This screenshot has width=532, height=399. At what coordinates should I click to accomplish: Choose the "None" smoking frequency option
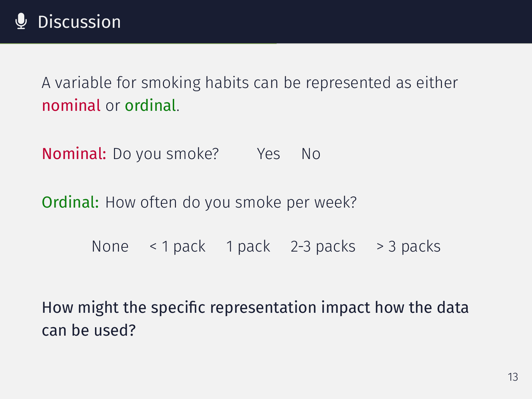coord(110,246)
